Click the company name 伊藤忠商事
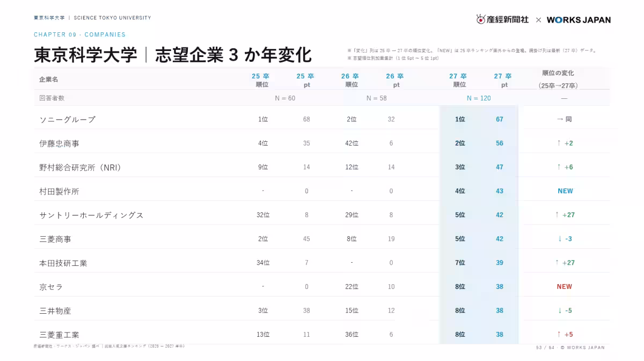644x361 pixels. click(59, 143)
